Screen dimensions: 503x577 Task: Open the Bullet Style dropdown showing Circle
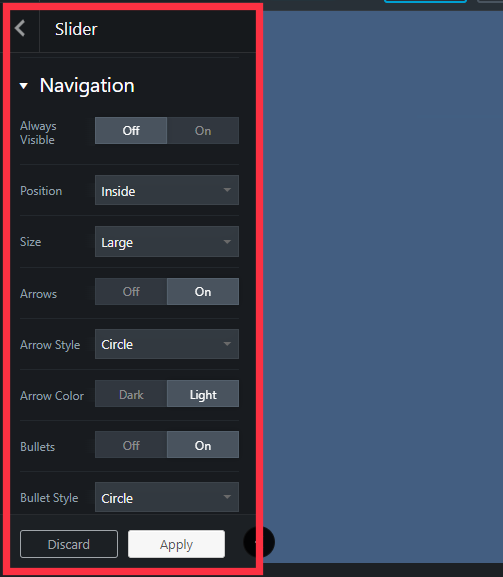click(x=167, y=497)
